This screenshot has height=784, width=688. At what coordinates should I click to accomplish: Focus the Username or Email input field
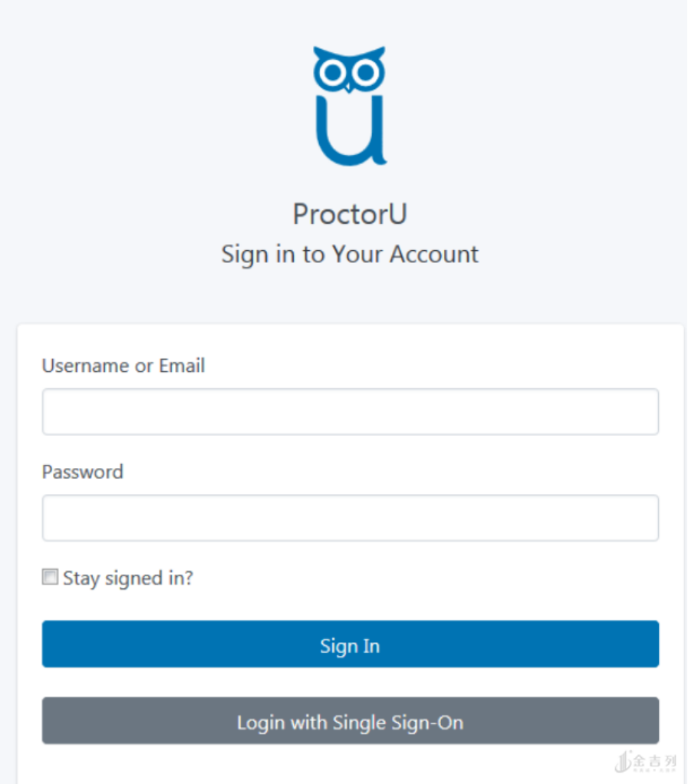(x=350, y=412)
